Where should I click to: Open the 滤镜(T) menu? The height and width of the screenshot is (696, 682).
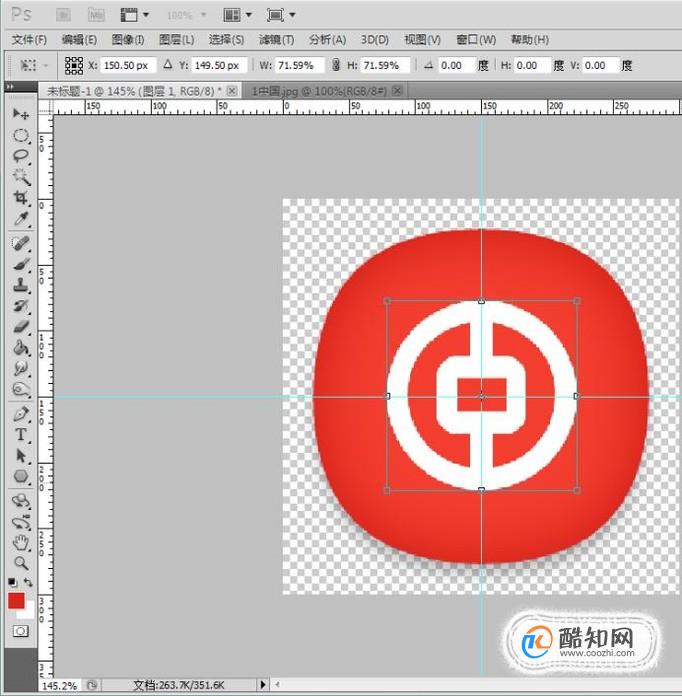[276, 40]
